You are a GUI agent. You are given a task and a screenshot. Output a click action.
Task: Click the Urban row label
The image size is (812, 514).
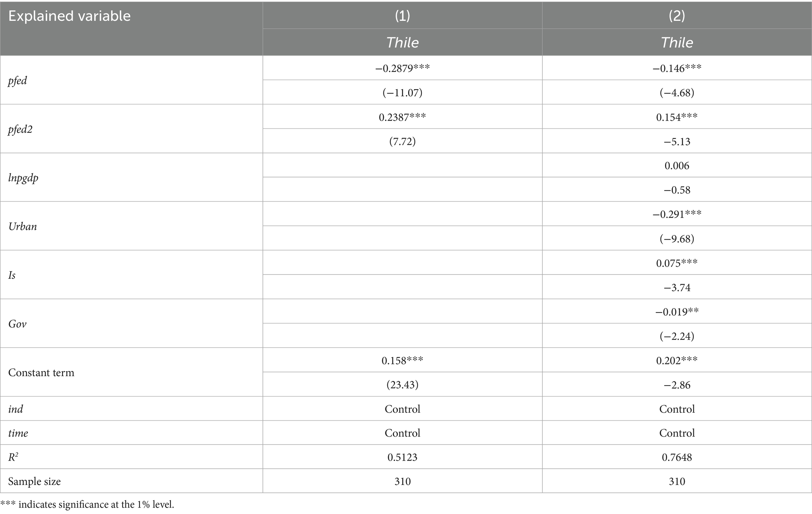(x=22, y=227)
